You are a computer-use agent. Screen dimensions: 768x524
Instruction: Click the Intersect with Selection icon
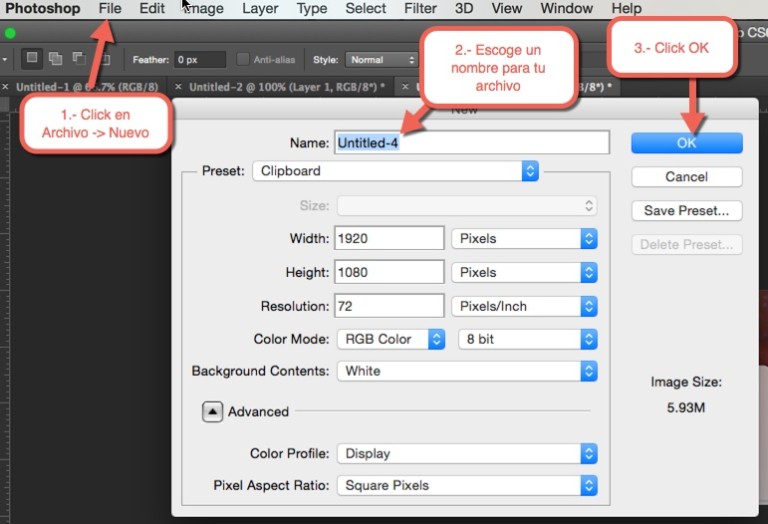(x=101, y=59)
